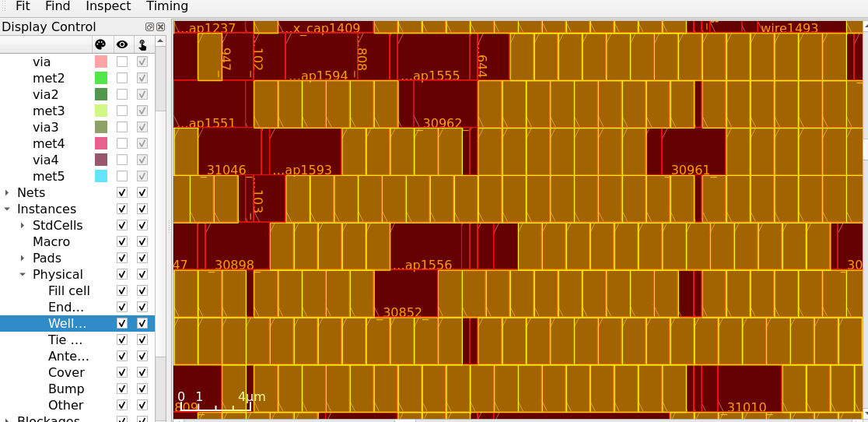Select the Bump tree item
The width and height of the screenshot is (868, 422).
(x=66, y=389)
